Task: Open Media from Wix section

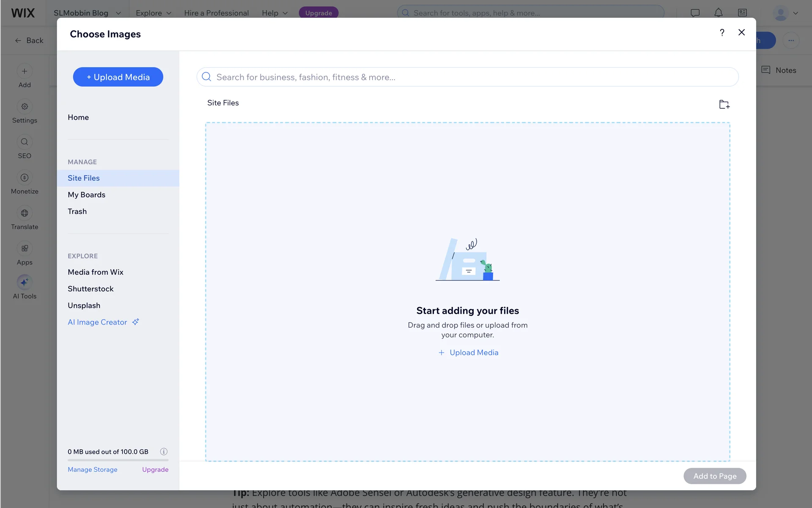Action: [x=96, y=272]
